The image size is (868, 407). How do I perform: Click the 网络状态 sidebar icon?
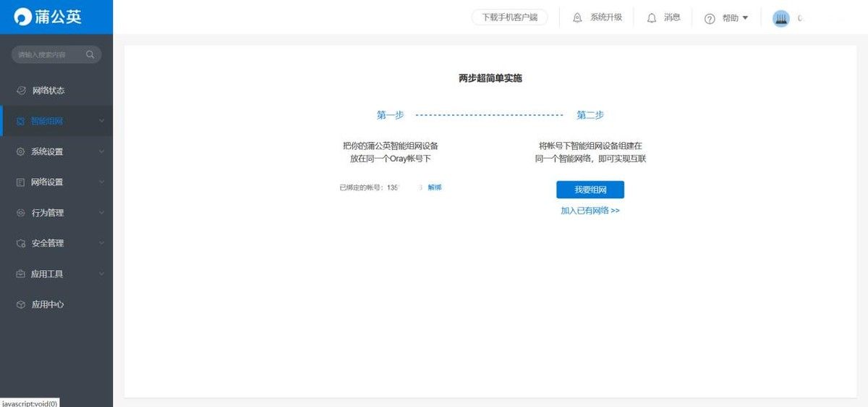pos(21,91)
